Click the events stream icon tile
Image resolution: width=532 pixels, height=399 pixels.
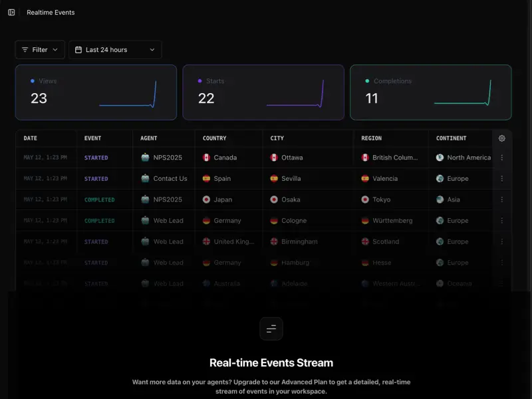click(x=271, y=329)
